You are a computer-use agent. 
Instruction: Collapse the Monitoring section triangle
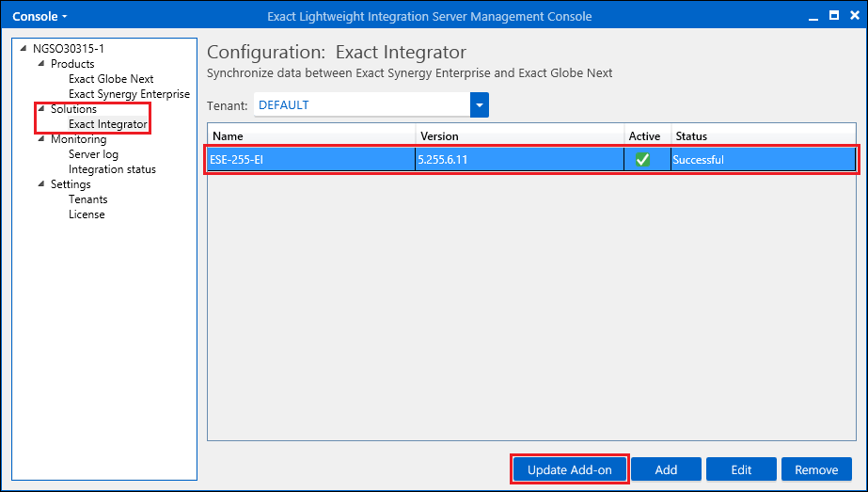(x=41, y=138)
